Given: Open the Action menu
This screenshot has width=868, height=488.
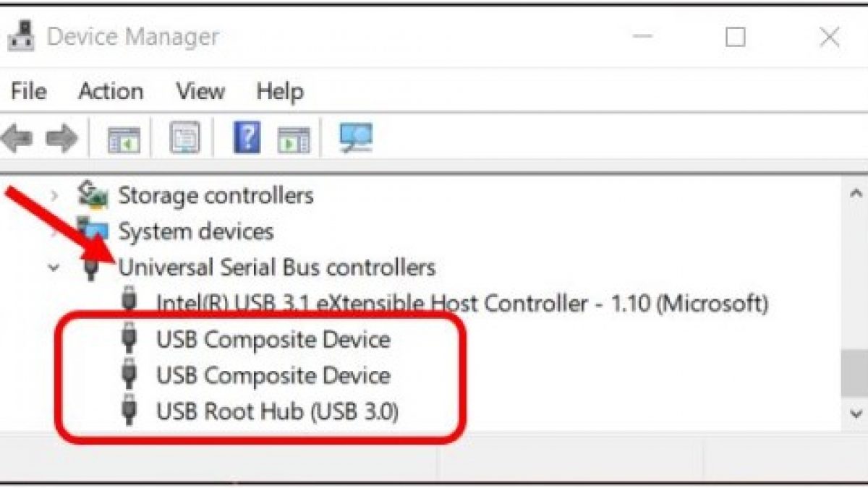Looking at the screenshot, I should coord(111,92).
